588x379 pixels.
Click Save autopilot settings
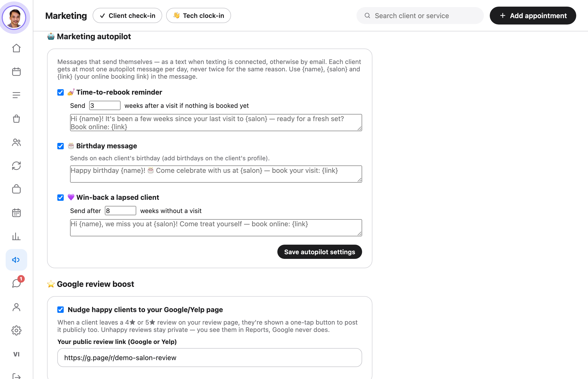(x=319, y=252)
